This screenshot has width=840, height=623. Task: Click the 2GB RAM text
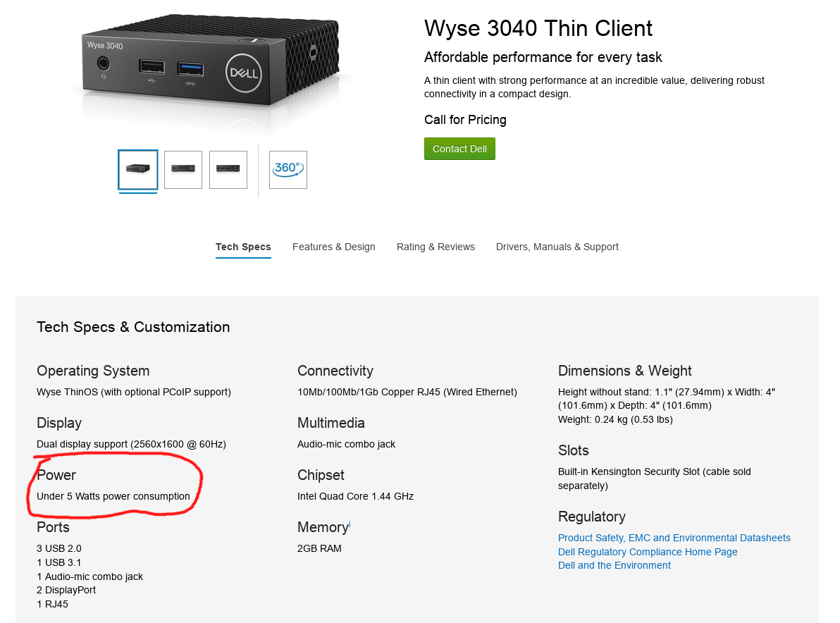(x=319, y=548)
